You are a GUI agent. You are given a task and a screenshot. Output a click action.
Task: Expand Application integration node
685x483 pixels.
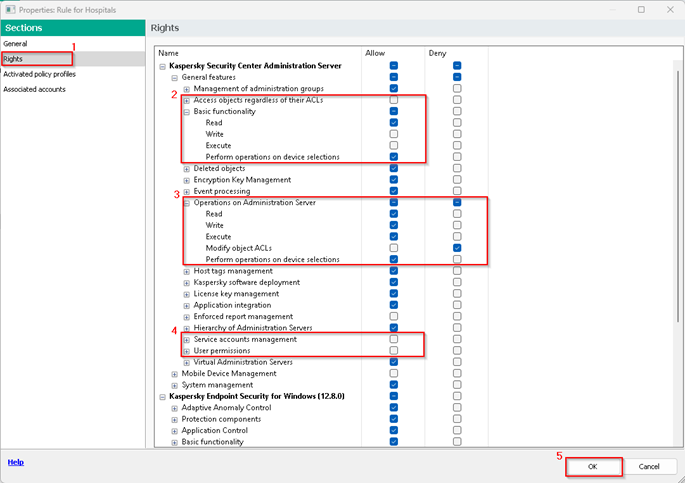[187, 306]
